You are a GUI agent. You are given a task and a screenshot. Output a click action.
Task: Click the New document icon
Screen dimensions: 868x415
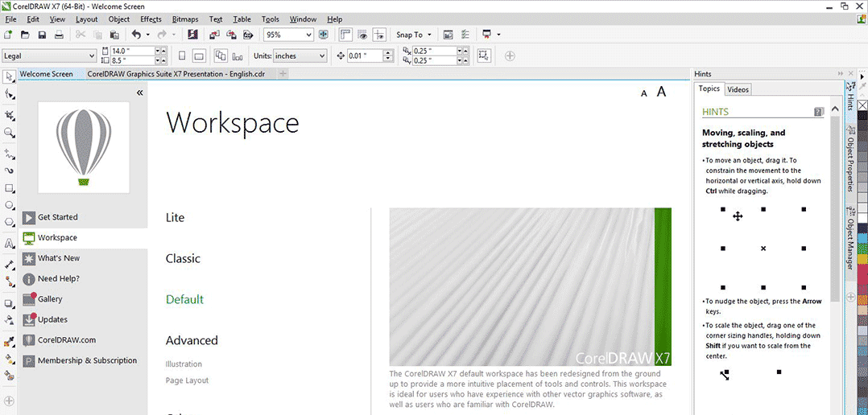tap(8, 35)
